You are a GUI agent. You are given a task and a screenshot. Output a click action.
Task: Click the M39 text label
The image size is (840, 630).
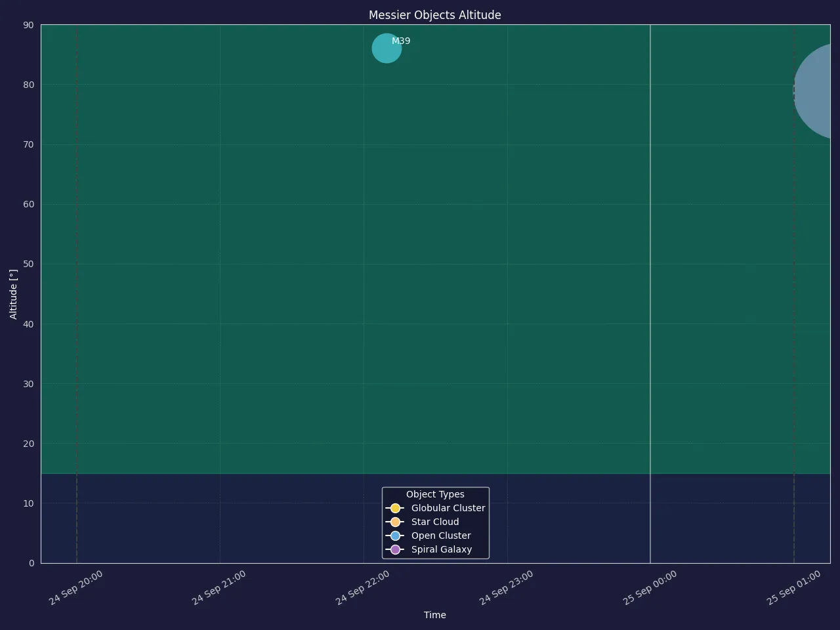401,41
